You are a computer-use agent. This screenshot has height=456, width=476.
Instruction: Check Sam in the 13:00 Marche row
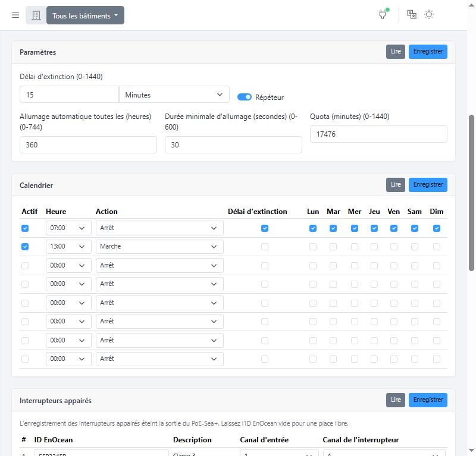[x=414, y=247]
